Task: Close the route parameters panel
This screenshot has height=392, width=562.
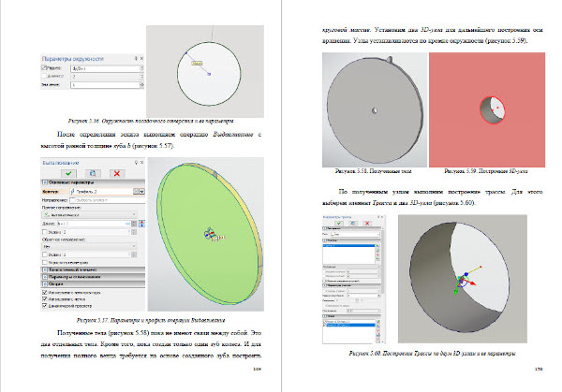Action: coord(382,217)
